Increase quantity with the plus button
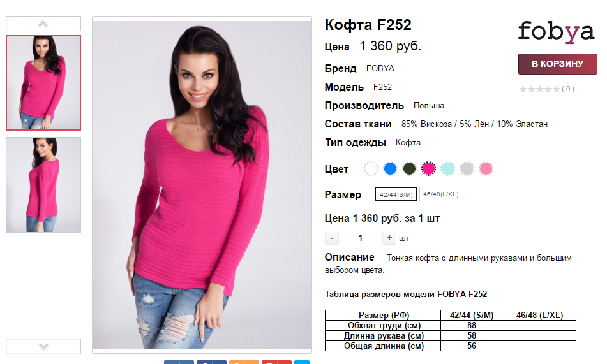 [389, 238]
